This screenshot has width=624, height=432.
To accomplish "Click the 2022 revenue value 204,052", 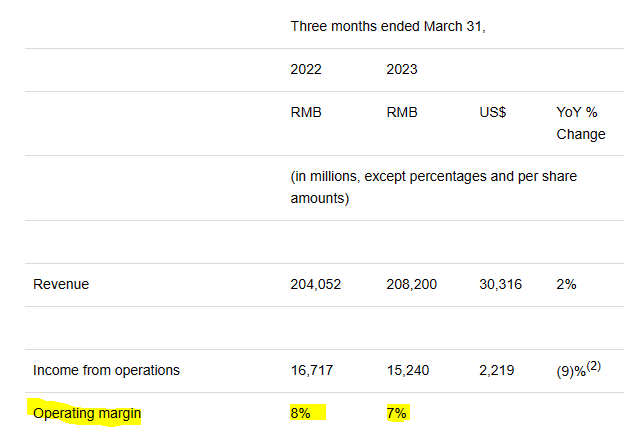I will [316, 284].
